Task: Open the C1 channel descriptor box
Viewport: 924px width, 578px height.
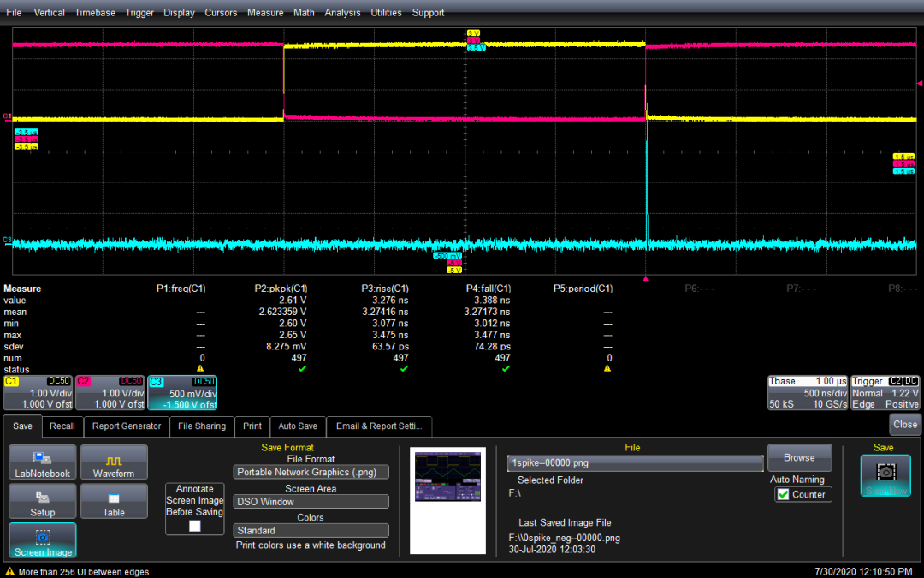Action: pos(37,393)
